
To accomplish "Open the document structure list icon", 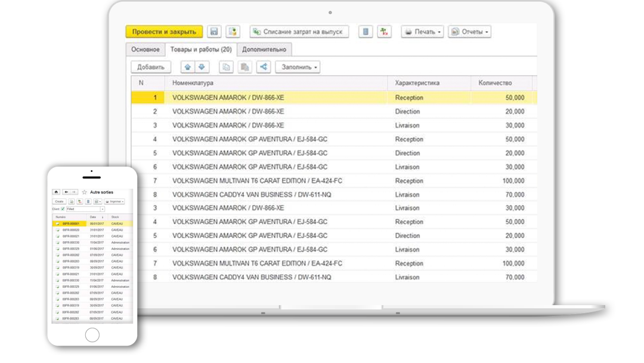I will tap(366, 32).
